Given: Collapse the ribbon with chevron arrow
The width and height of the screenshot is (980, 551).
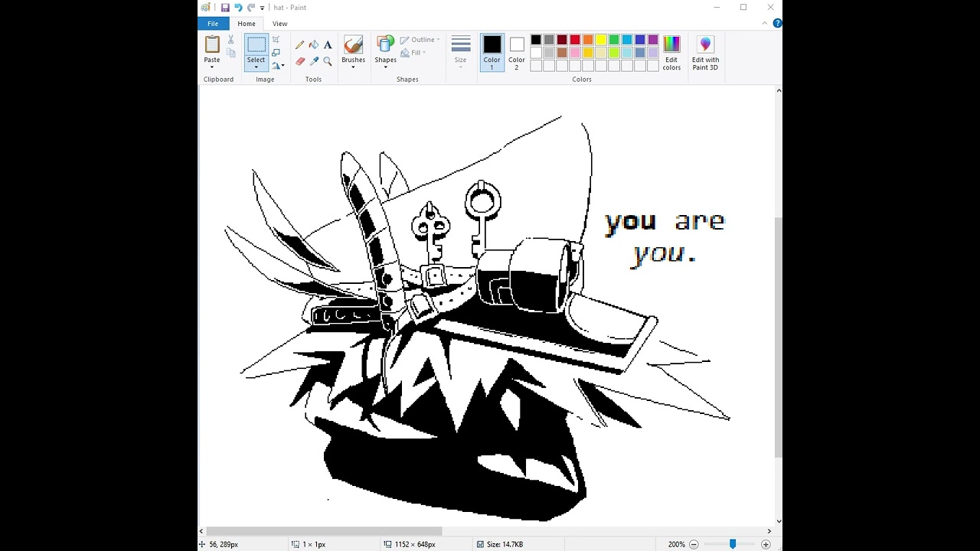Looking at the screenshot, I should tap(764, 24).
